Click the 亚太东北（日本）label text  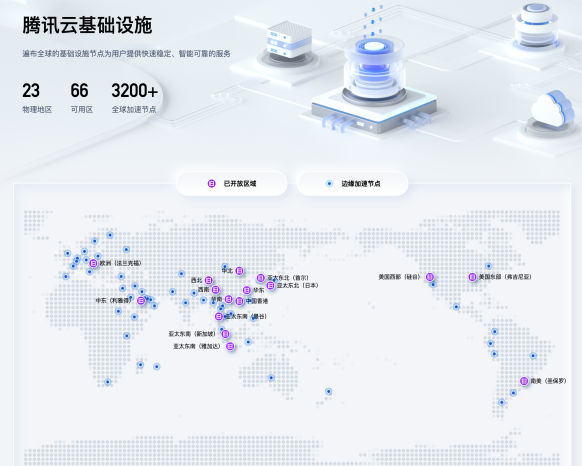click(297, 285)
